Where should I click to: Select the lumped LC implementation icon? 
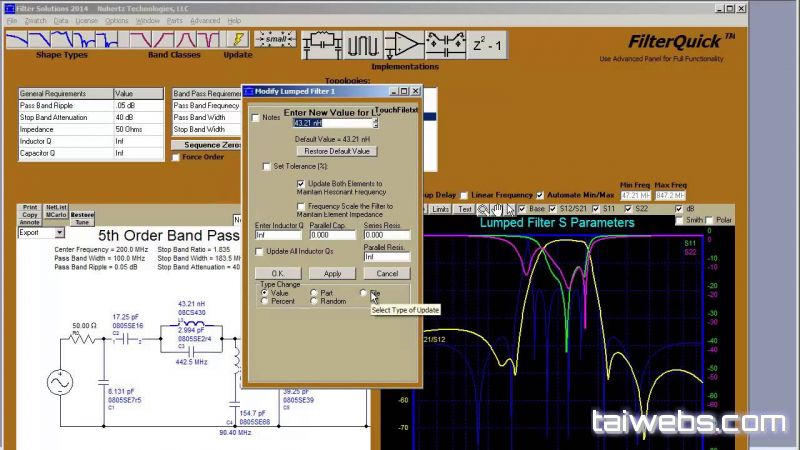click(322, 42)
